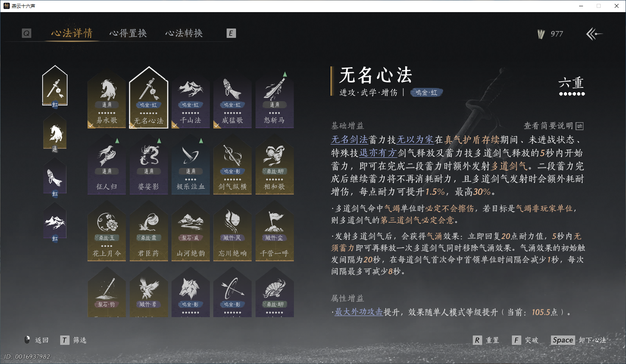The width and height of the screenshot is (626, 364).
Task: Switch to the 心得置换 tab
Action: [128, 33]
